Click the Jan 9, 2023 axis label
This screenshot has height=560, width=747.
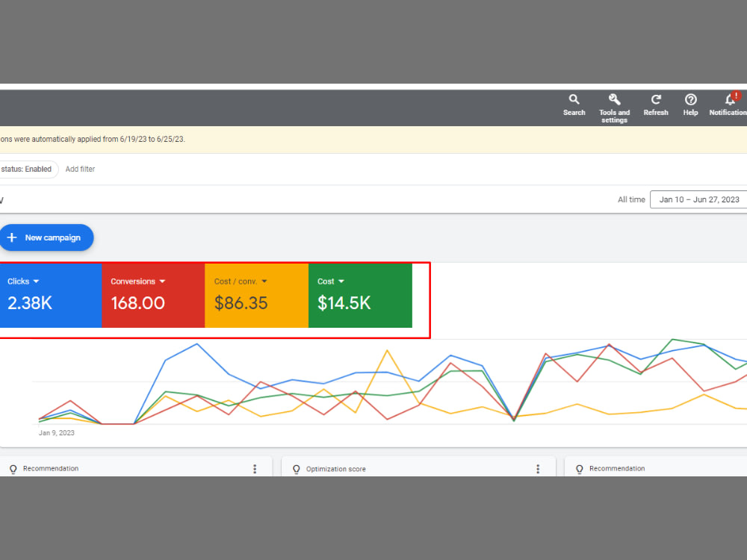click(57, 433)
